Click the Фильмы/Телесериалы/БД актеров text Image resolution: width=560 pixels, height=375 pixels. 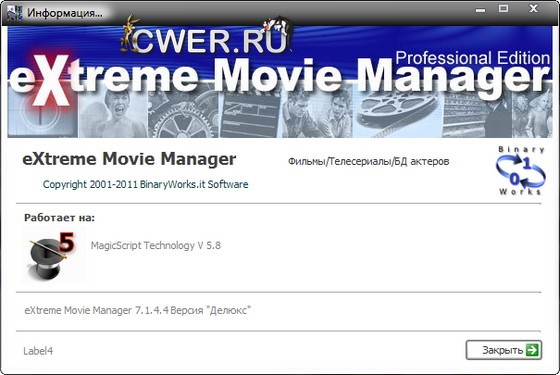[x=368, y=162]
